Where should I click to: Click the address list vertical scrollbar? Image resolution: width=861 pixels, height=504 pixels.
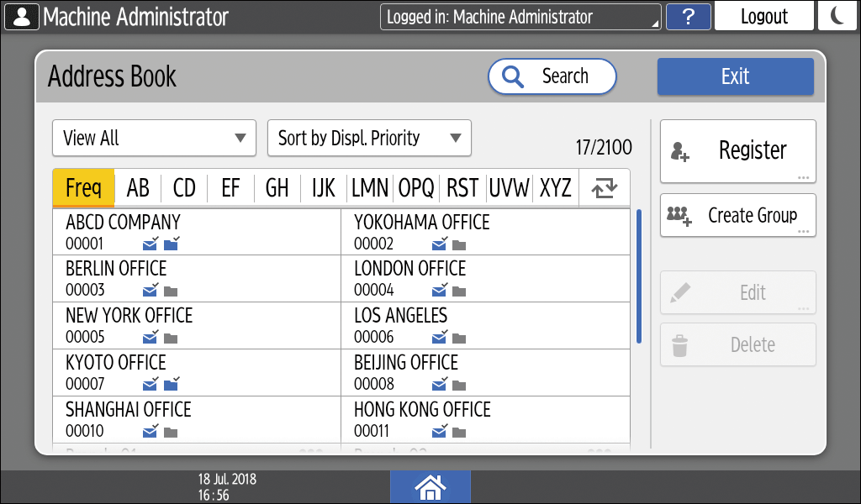[x=639, y=276]
